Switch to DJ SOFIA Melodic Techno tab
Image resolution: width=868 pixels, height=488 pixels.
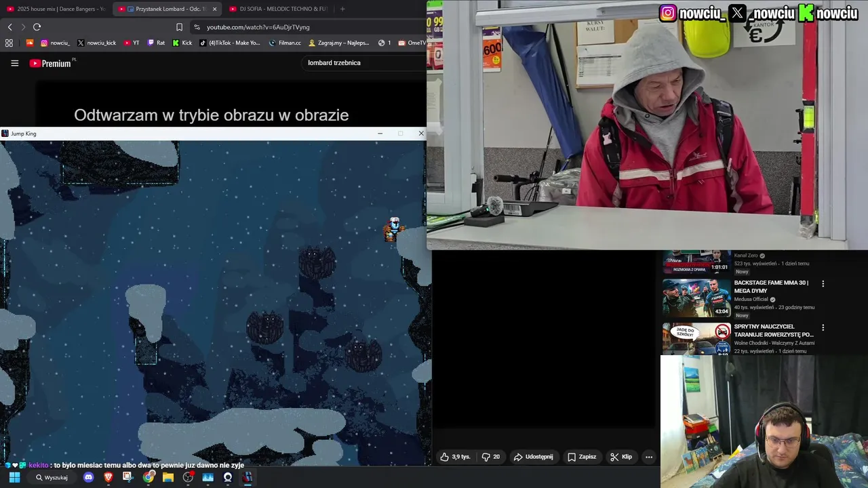pos(278,9)
